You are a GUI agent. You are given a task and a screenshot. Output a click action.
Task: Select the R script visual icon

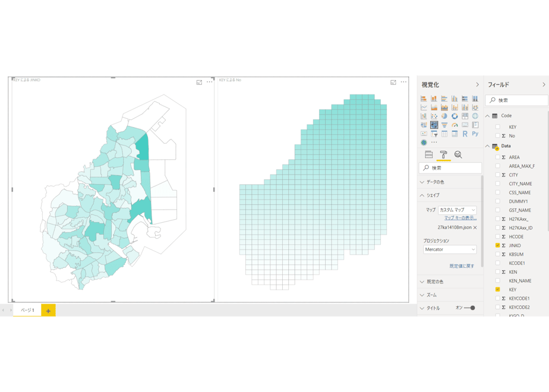coord(465,134)
